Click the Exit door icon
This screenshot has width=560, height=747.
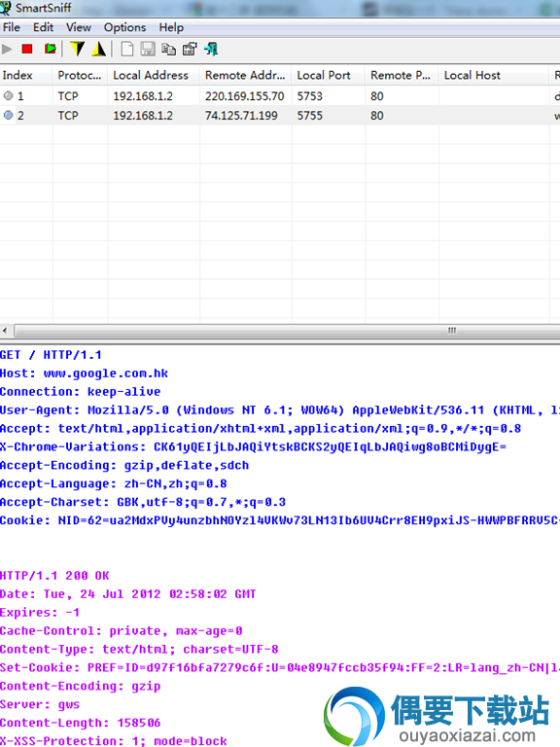click(211, 49)
